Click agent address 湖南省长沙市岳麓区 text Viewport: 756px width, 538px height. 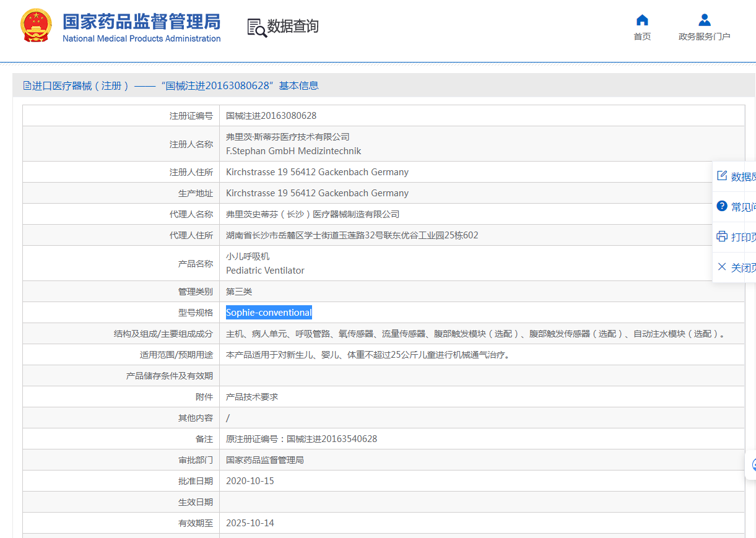click(x=352, y=235)
